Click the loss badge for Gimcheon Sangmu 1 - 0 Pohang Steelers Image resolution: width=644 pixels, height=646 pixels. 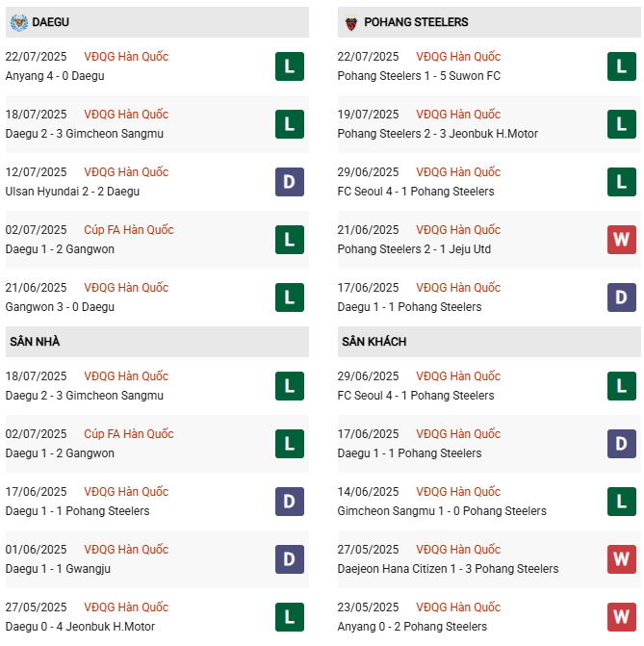[621, 502]
